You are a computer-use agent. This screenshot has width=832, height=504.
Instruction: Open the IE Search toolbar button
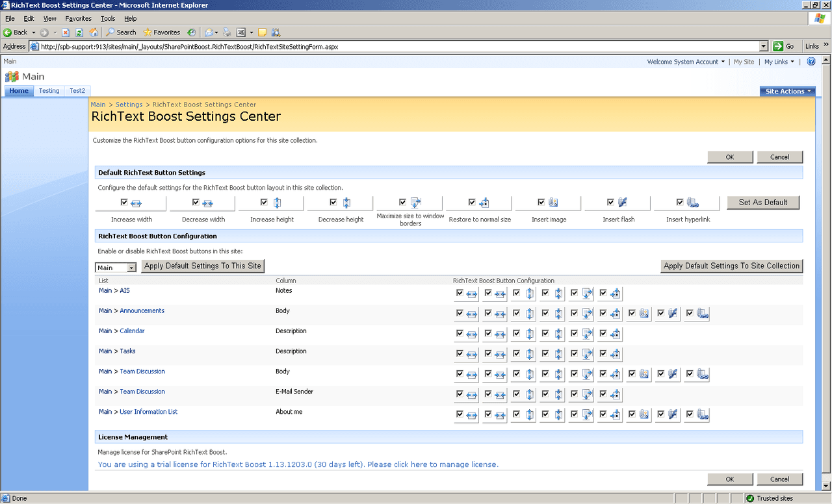pyautogui.click(x=122, y=32)
